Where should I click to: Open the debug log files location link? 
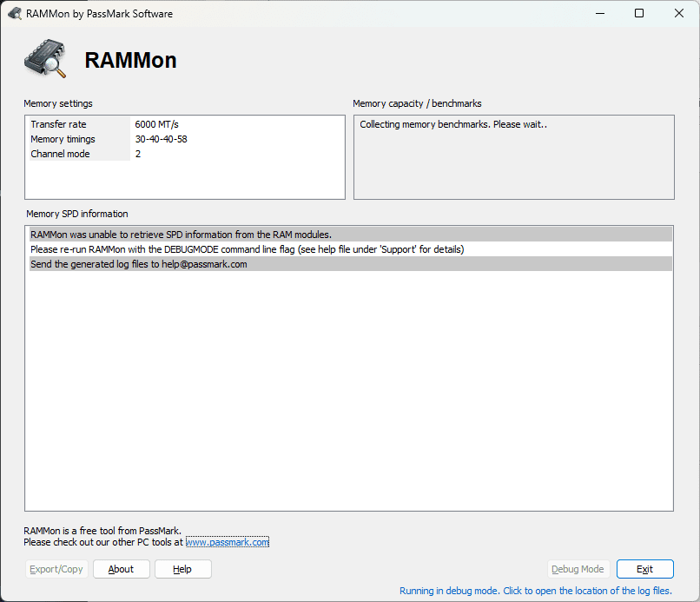tap(535, 591)
